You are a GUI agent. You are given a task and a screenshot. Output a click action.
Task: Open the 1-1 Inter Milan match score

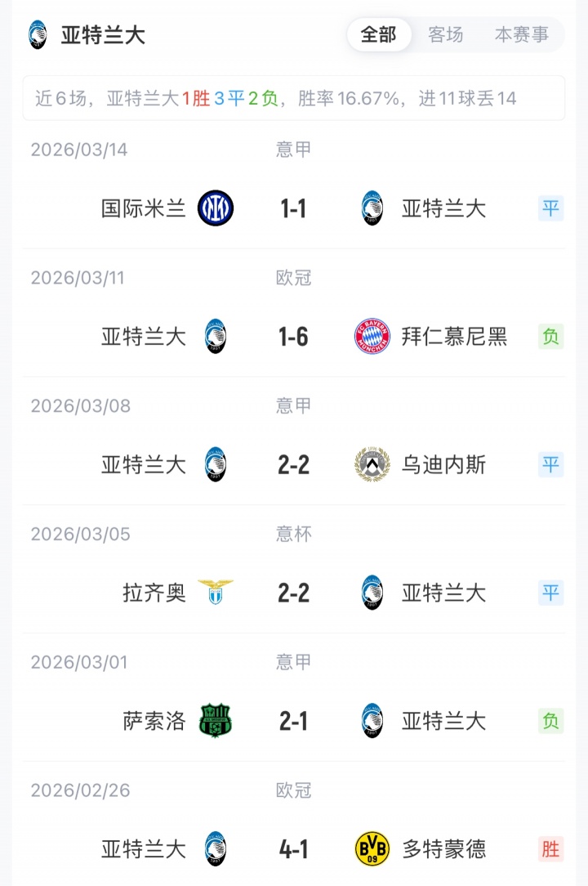293,208
